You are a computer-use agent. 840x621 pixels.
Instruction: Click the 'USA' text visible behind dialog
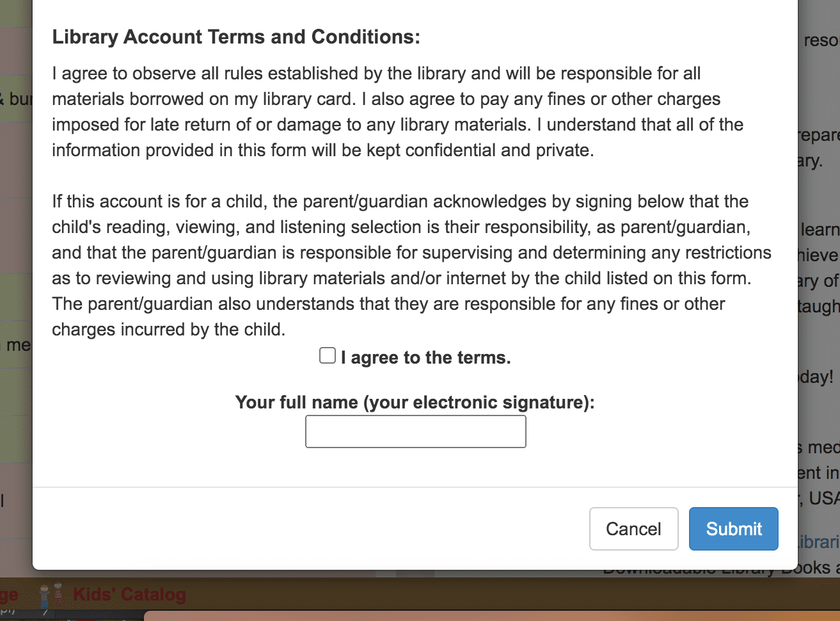tap(824, 498)
